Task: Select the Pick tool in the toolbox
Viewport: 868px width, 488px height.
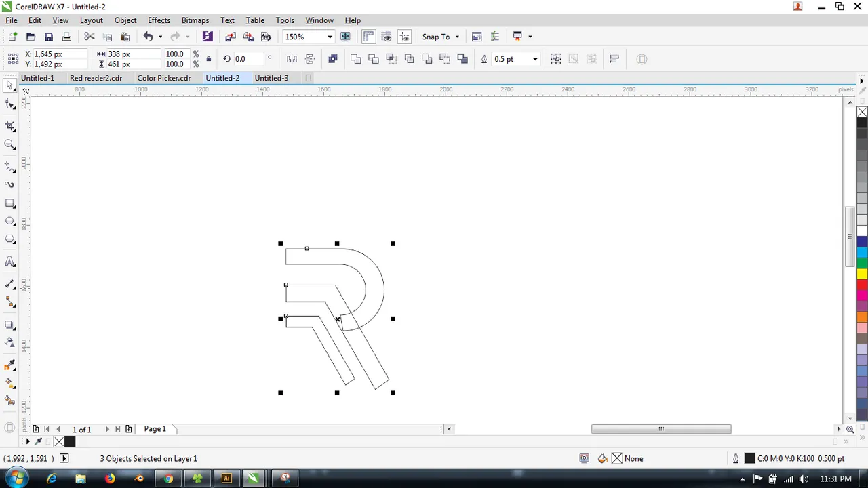Action: click(x=10, y=85)
